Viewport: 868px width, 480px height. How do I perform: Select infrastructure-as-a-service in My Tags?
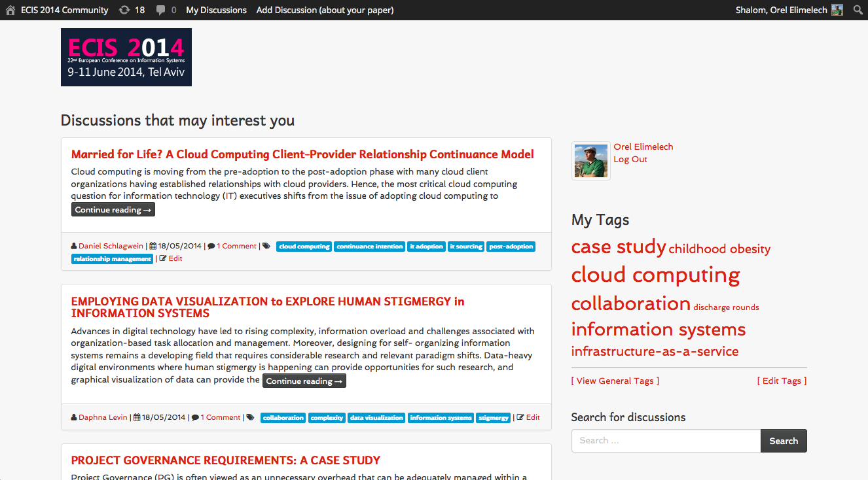(655, 351)
